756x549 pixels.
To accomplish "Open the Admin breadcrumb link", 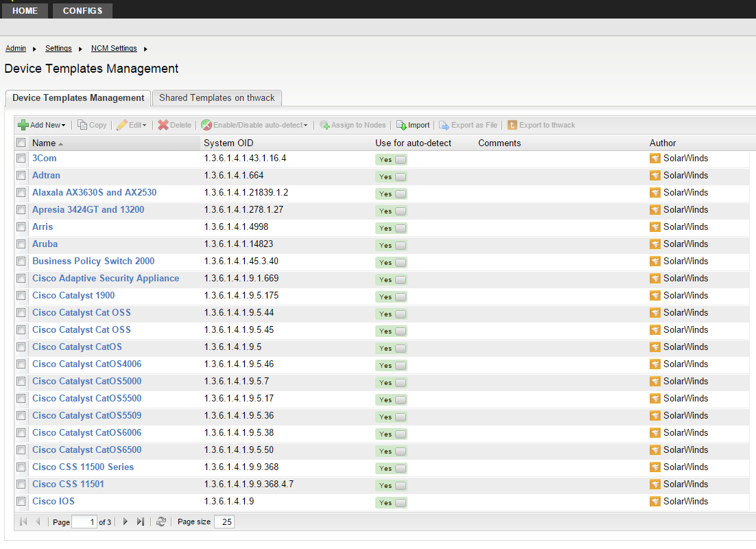I will click(x=16, y=48).
